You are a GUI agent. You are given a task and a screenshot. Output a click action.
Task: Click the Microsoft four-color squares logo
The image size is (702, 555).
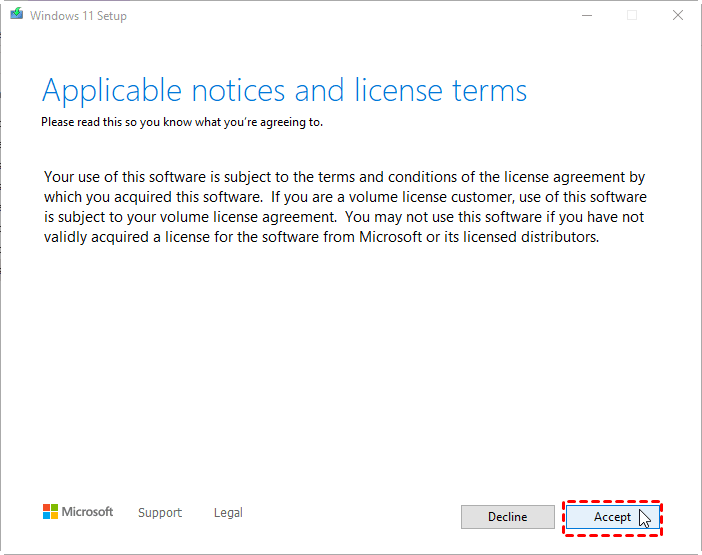click(x=50, y=512)
